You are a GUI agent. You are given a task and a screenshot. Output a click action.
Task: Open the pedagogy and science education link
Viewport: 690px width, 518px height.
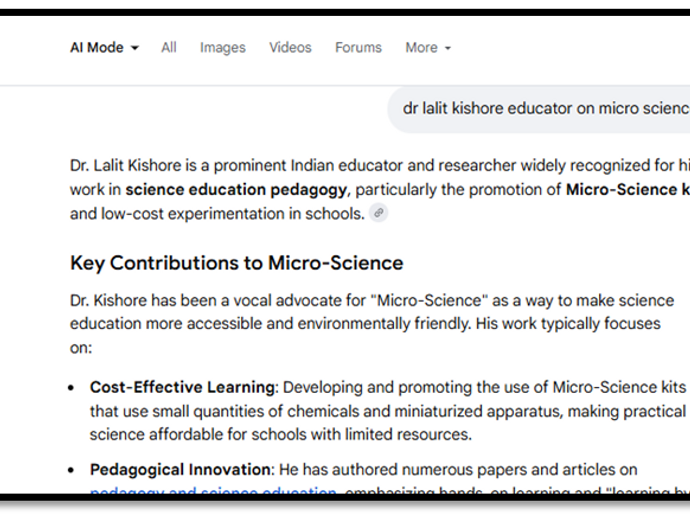click(x=212, y=490)
